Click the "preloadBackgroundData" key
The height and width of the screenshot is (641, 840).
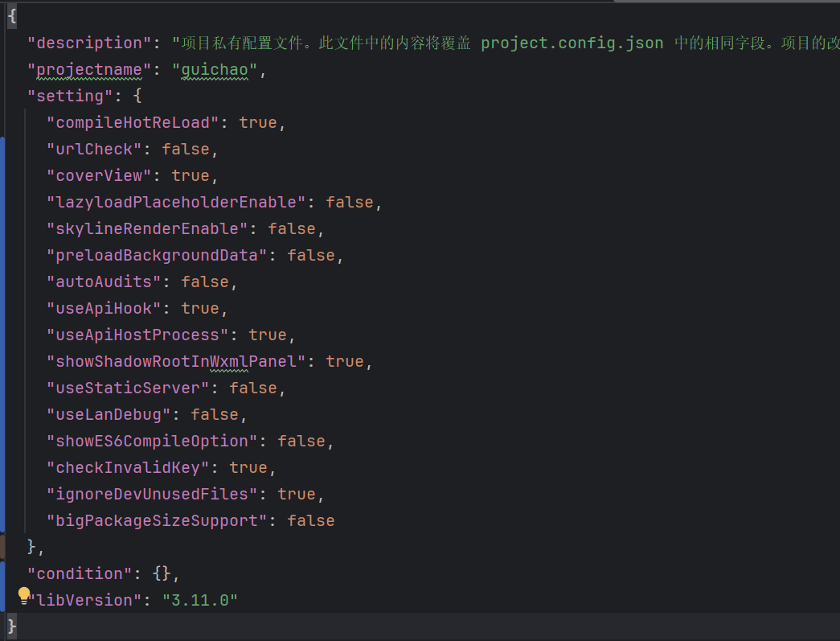click(157, 255)
